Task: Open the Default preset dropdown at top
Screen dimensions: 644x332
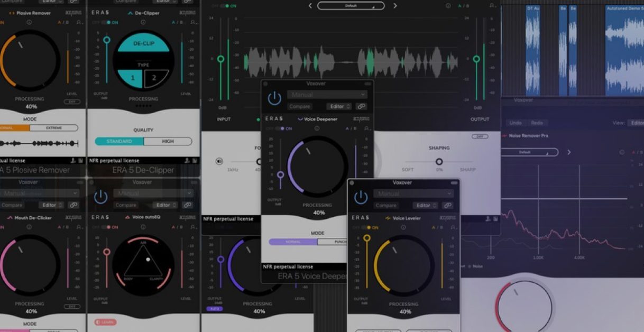Action: click(351, 6)
